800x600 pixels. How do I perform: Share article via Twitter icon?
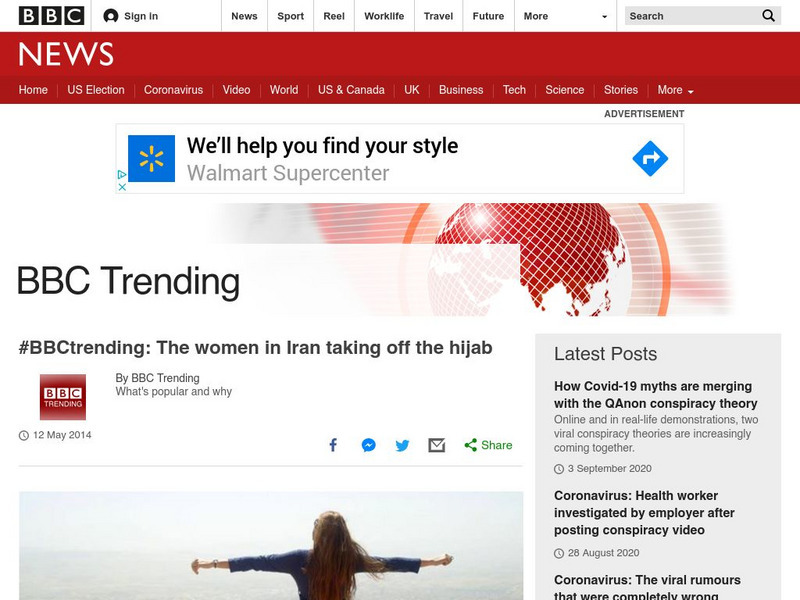[x=402, y=446]
